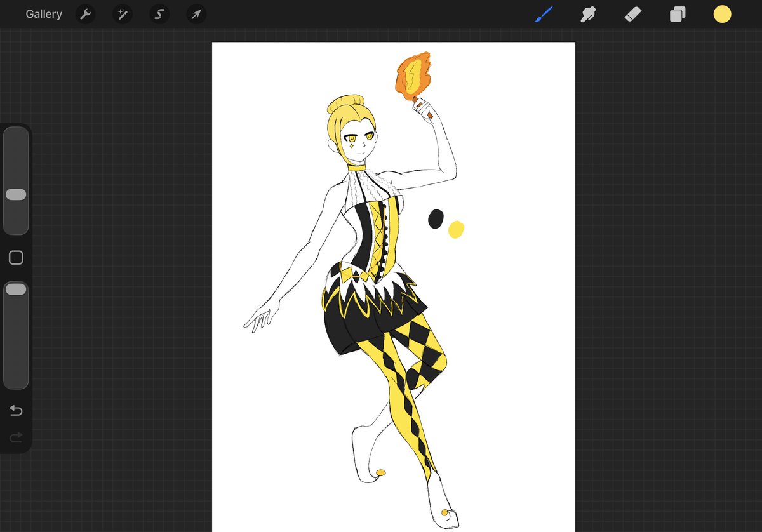Open the Actions wrench menu
Image resolution: width=762 pixels, height=532 pixels.
coord(85,14)
